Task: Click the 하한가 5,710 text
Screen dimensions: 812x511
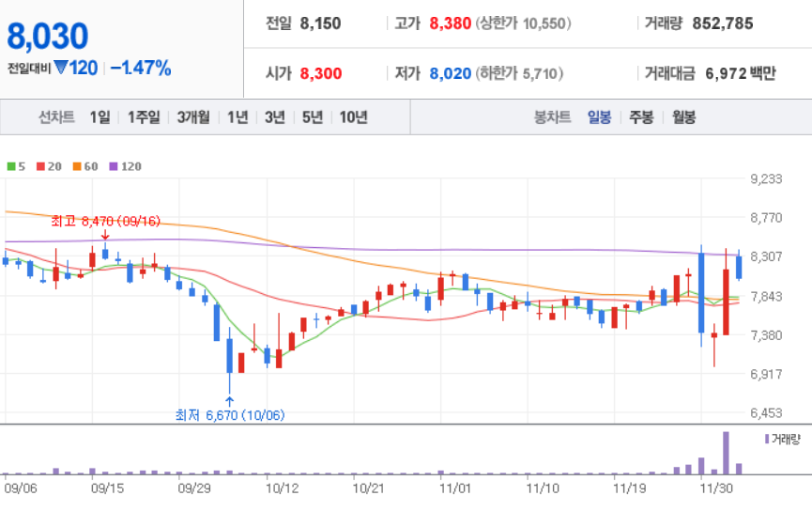Action: point(519,73)
